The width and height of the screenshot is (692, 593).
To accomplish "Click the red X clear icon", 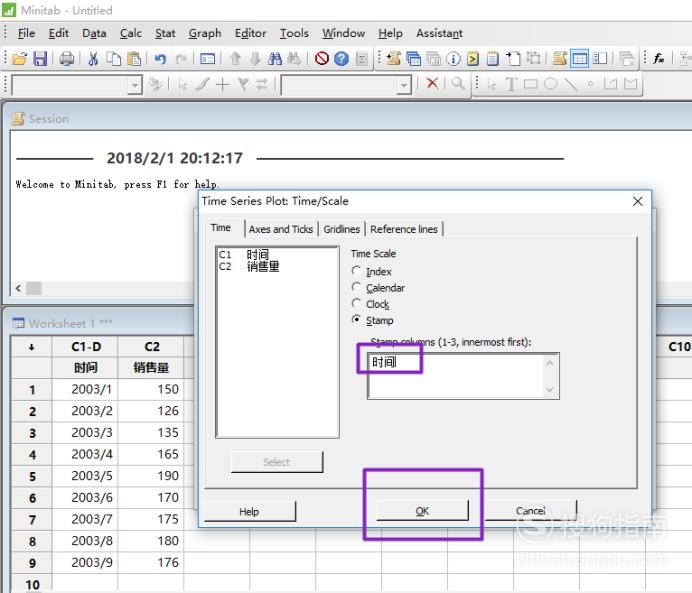I will (x=432, y=83).
